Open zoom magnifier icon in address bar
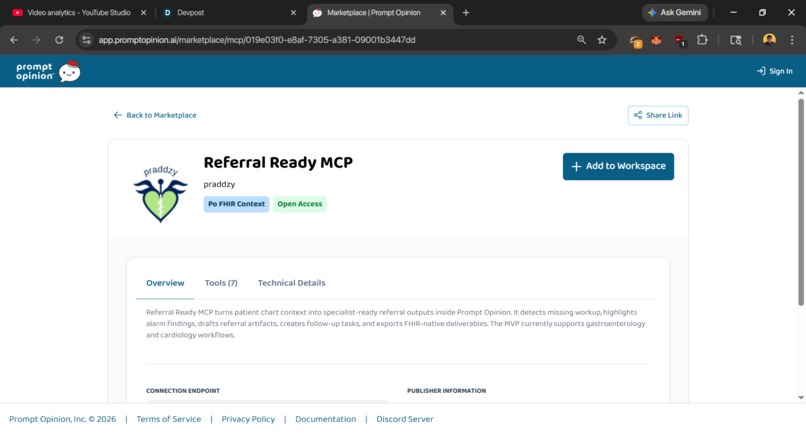 point(581,40)
